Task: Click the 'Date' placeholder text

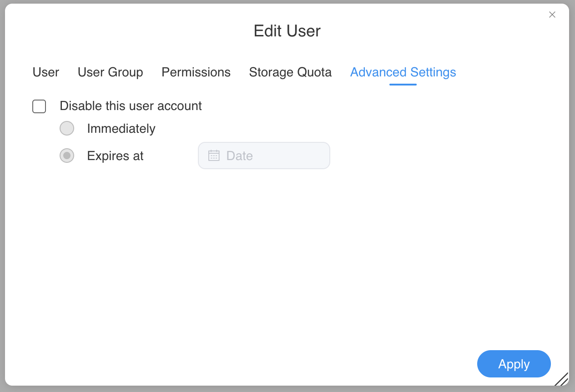Action: coord(239,156)
